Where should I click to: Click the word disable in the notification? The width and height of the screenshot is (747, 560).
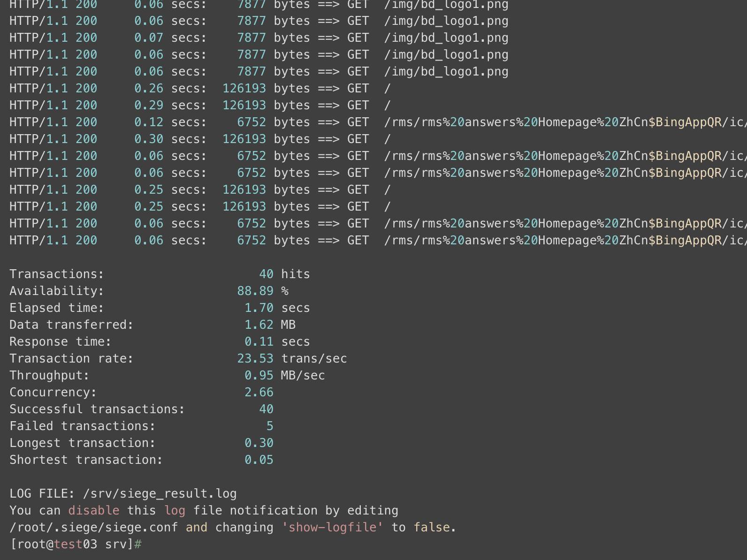pyautogui.click(x=93, y=510)
